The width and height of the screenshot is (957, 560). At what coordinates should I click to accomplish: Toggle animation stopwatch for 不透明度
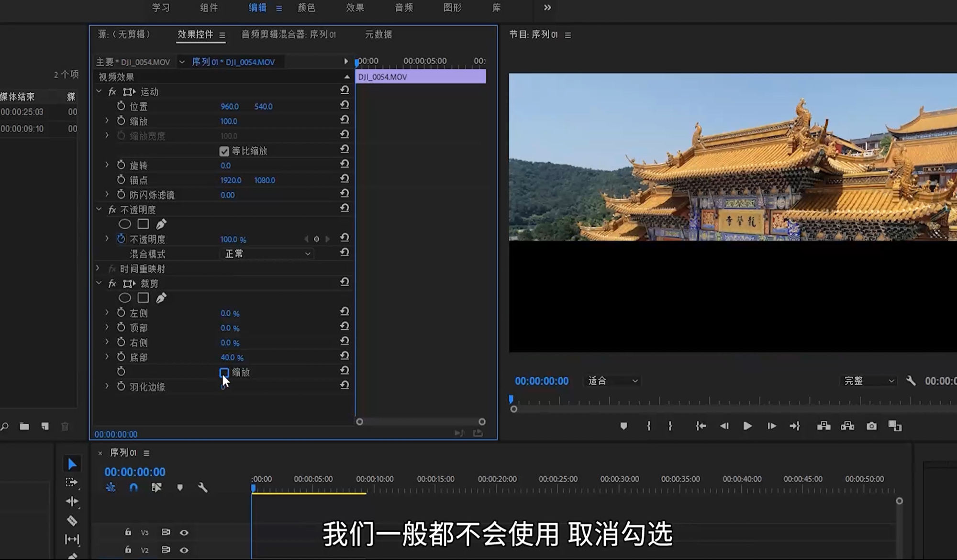pos(121,239)
